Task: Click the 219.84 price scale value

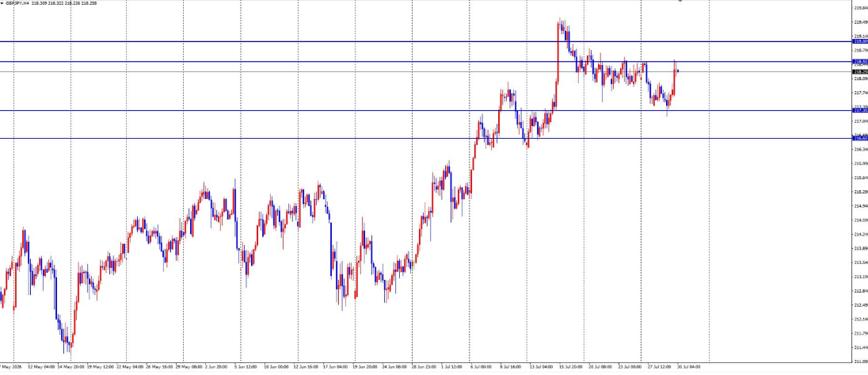Action: [861, 8]
